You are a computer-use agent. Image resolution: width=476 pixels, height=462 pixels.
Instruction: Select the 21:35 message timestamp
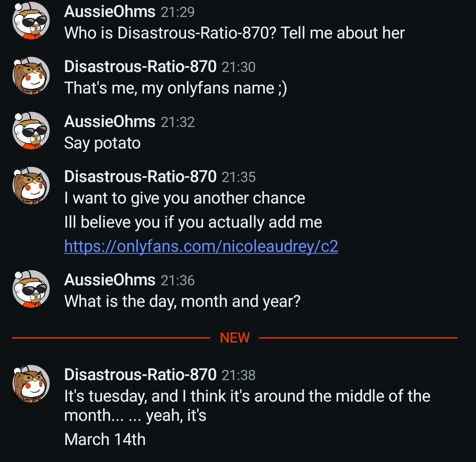(x=238, y=177)
